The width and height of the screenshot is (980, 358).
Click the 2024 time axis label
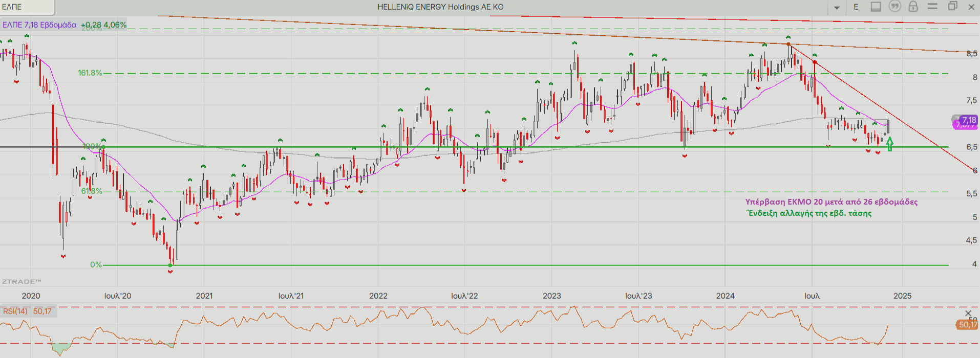[x=725, y=296]
